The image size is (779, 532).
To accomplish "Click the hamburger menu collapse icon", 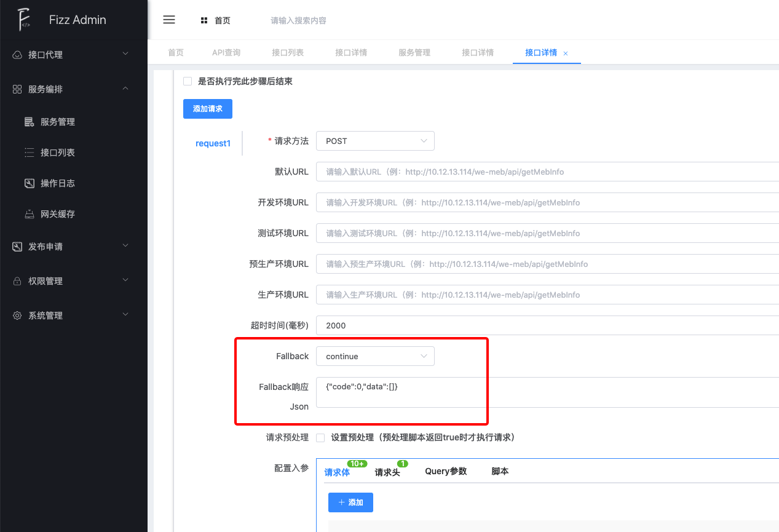I will pos(169,20).
